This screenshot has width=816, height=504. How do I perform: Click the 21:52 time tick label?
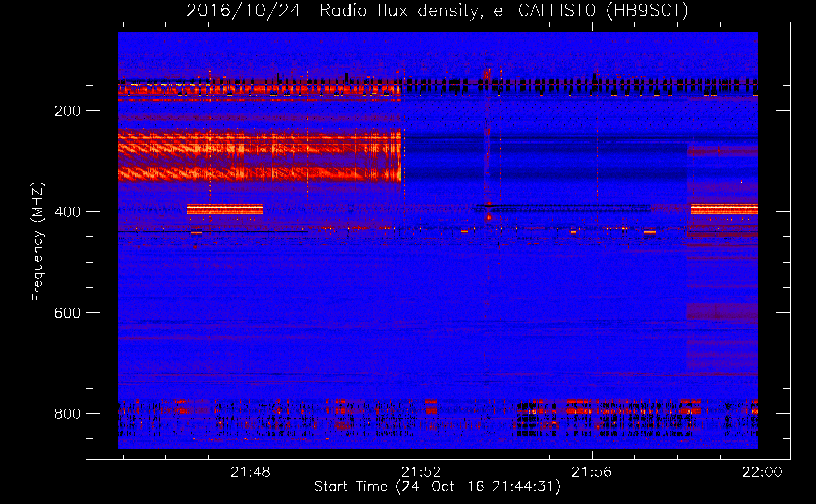[x=421, y=472]
